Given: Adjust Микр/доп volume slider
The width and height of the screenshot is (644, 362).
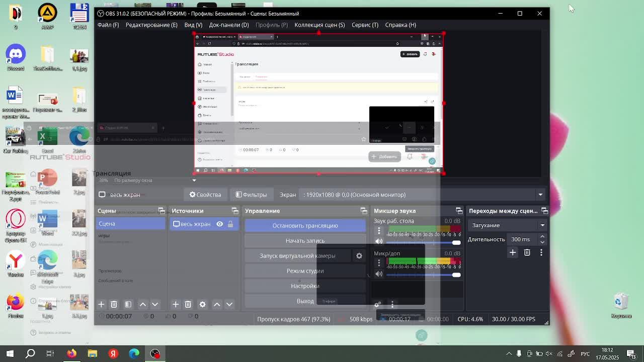Looking at the screenshot, I should pyautogui.click(x=423, y=275).
